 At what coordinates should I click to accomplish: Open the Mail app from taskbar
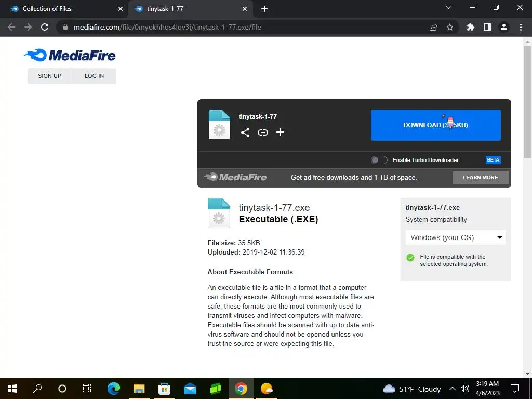click(x=190, y=389)
